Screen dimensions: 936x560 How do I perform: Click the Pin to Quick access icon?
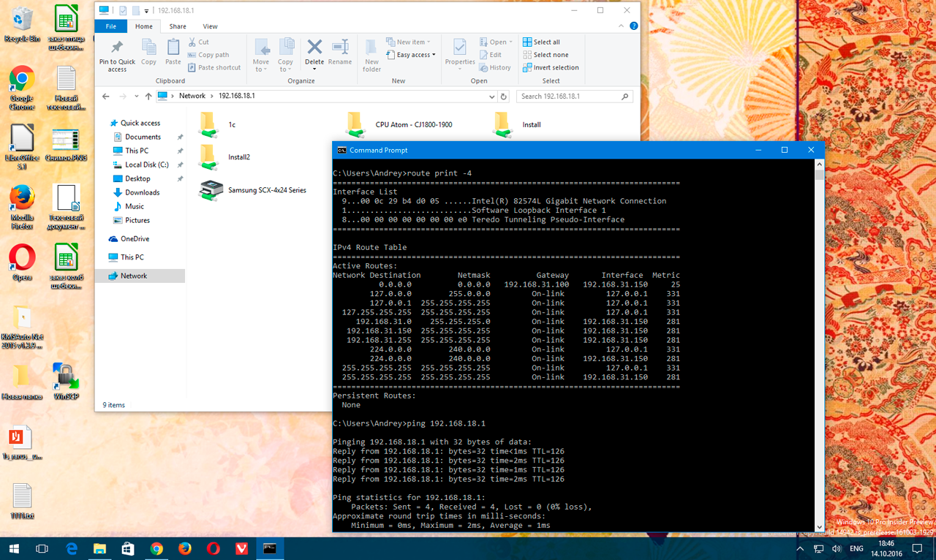117,48
